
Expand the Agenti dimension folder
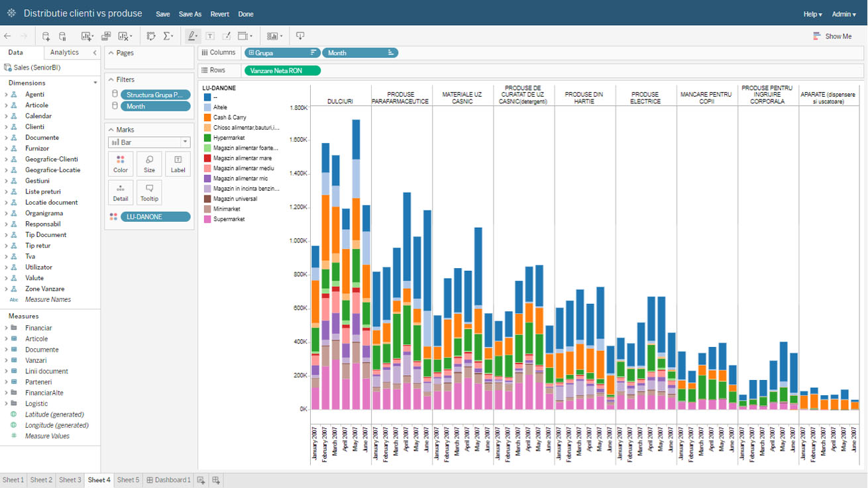[6, 95]
